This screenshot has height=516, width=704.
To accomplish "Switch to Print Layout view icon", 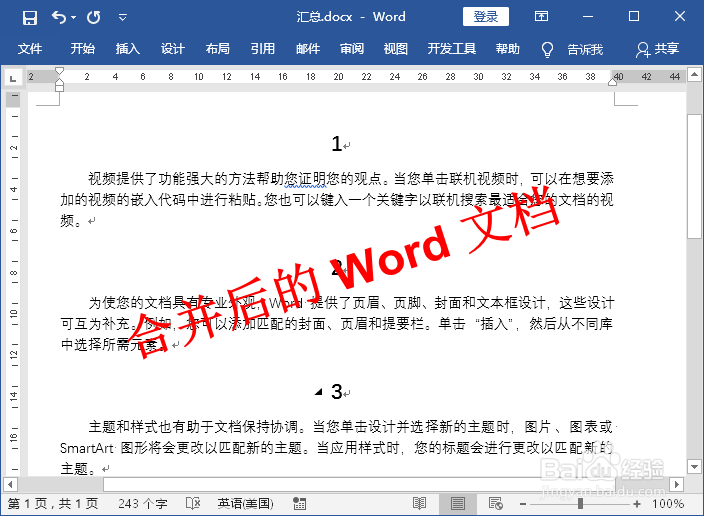I will pyautogui.click(x=458, y=504).
